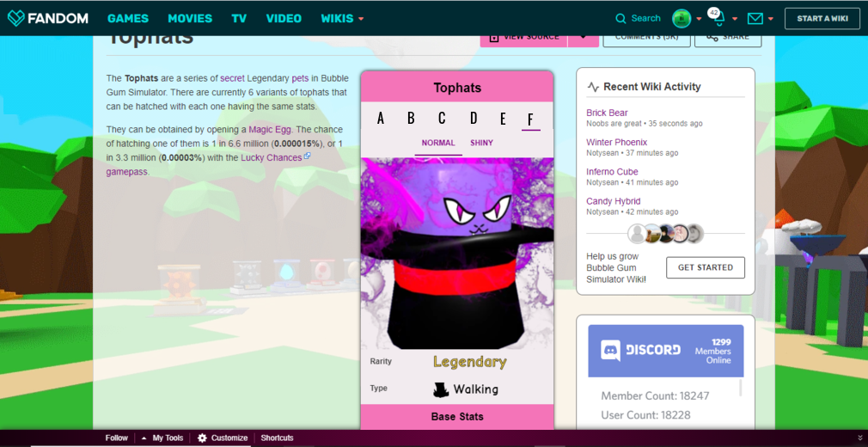Click the User Count: 18228 text
The image size is (868, 447).
click(x=646, y=415)
